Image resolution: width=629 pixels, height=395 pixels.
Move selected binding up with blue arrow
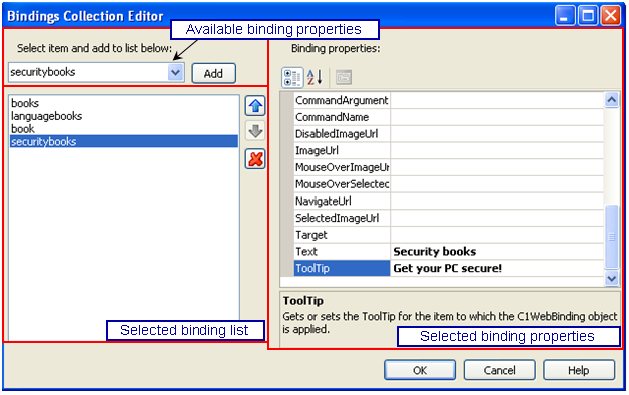pyautogui.click(x=255, y=106)
